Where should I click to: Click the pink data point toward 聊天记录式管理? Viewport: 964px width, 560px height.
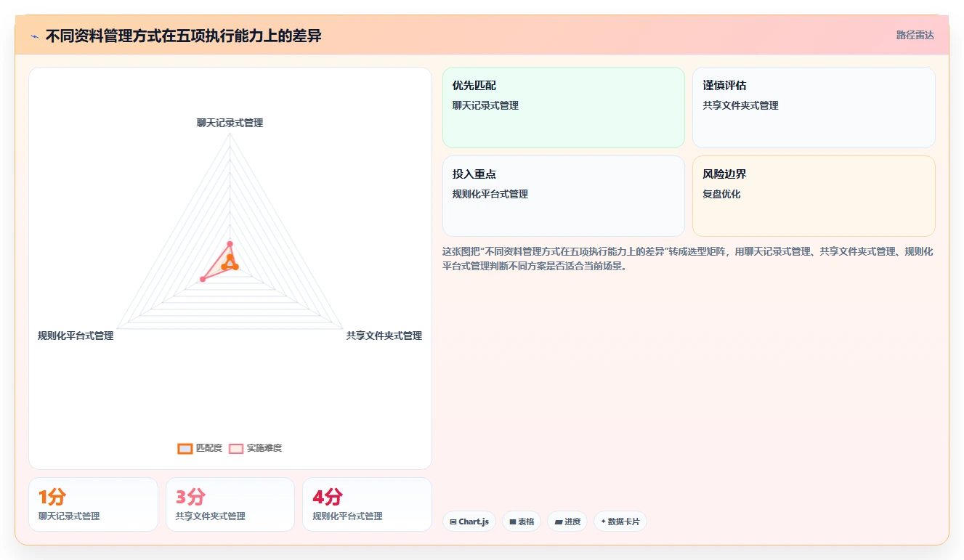coord(230,243)
